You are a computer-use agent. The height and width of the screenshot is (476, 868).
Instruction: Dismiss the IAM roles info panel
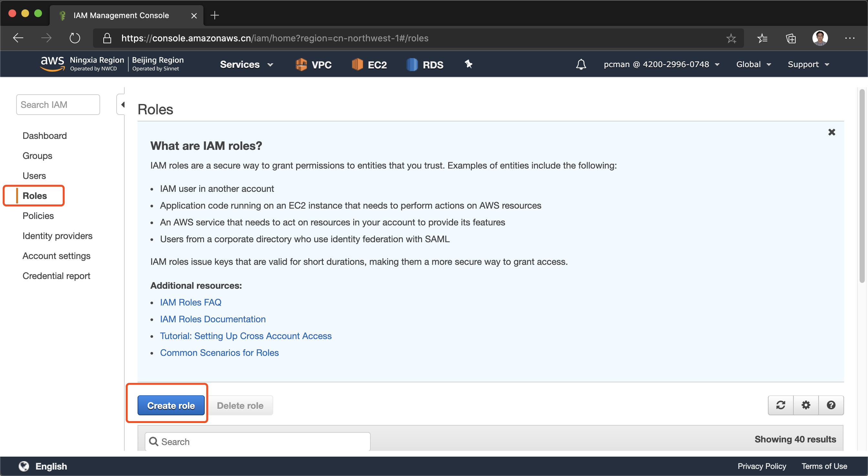pyautogui.click(x=831, y=132)
